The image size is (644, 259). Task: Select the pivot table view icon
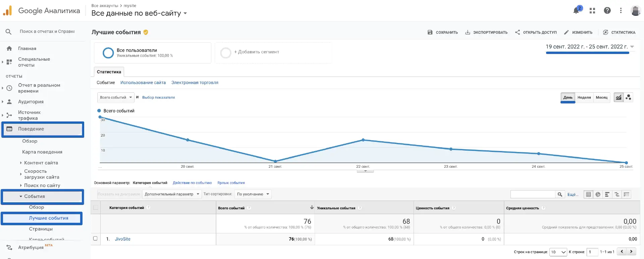(x=626, y=194)
